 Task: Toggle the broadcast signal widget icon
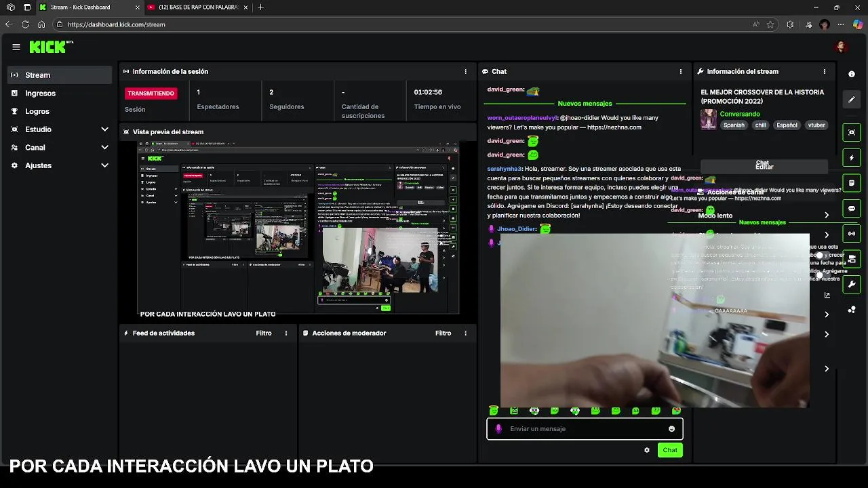(852, 234)
